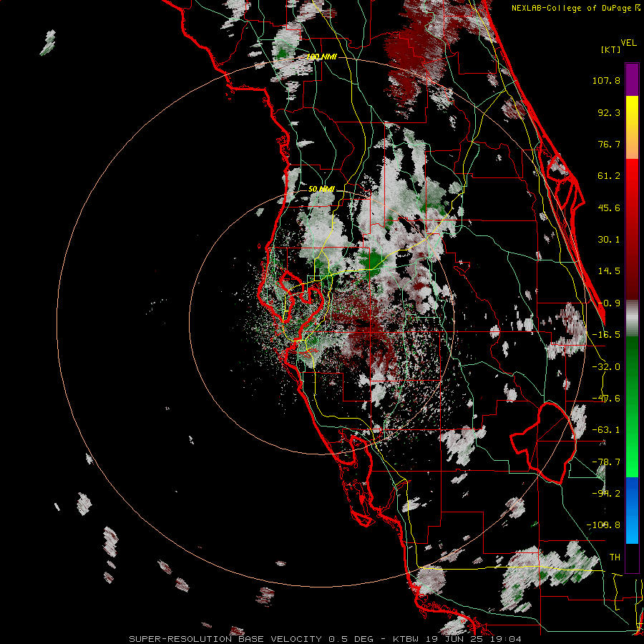This screenshot has width=644, height=644.
Task: Select the 45.6 legend value
Action: (x=609, y=208)
